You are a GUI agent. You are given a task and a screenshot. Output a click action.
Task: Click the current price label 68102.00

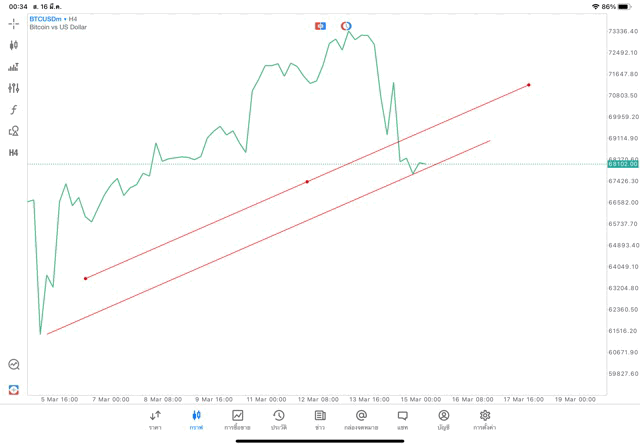(x=622, y=164)
